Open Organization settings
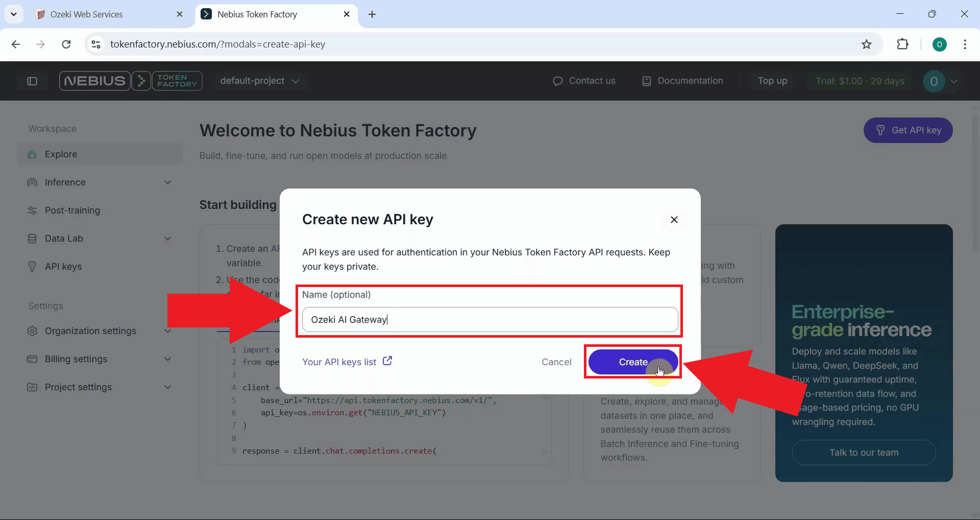Screen dimensions: 980x520 [90, 331]
